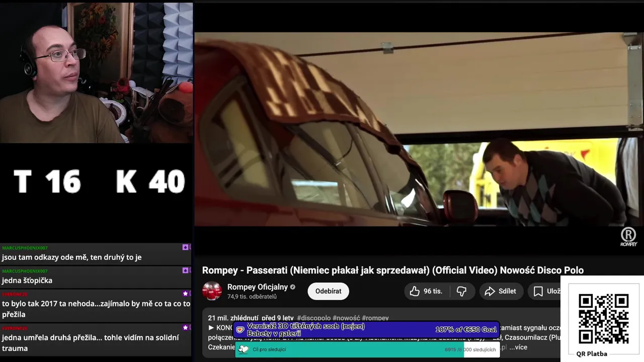Click MARCUSPHOENIX007 username above 'jedna šťopička'
The image size is (644, 362).
[25, 271]
